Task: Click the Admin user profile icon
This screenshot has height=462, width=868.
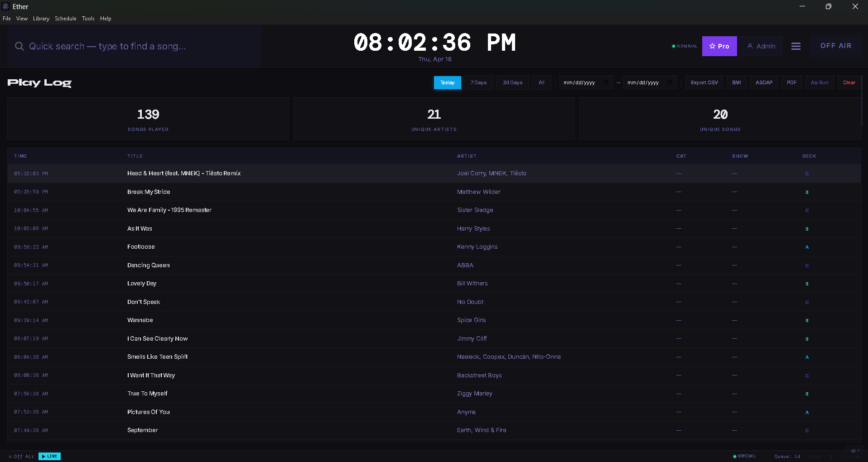Action: (750, 46)
